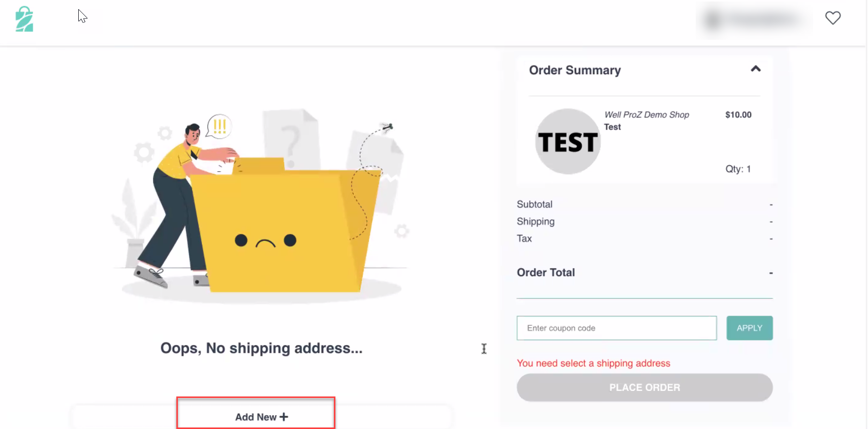
Task: Click the Oops, No shipping address heading
Action: tap(261, 348)
